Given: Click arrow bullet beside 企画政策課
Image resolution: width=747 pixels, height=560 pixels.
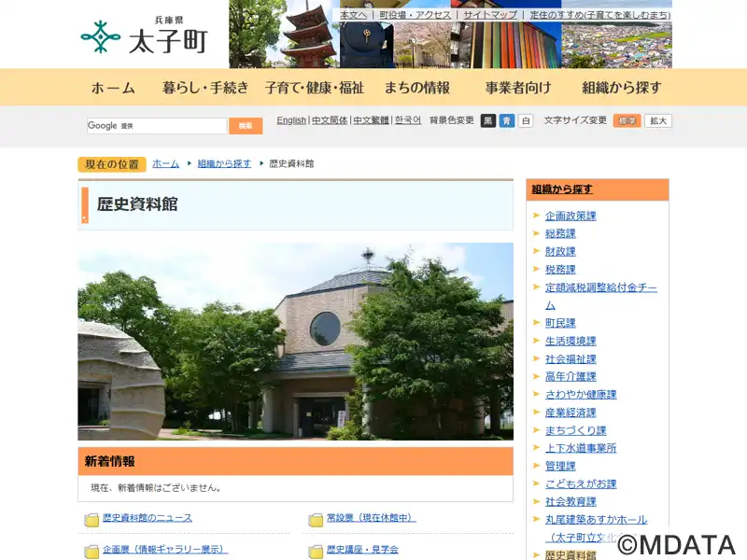Looking at the screenshot, I should coord(536,216).
